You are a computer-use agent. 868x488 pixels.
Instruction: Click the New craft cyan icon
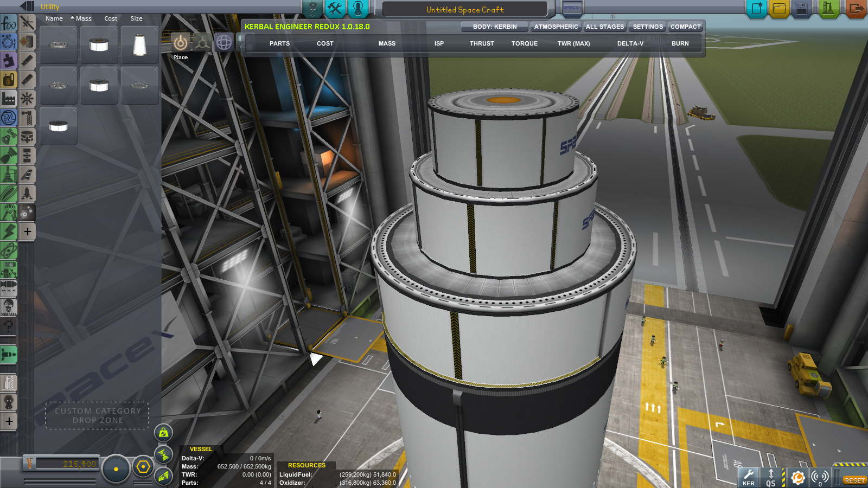(756, 9)
